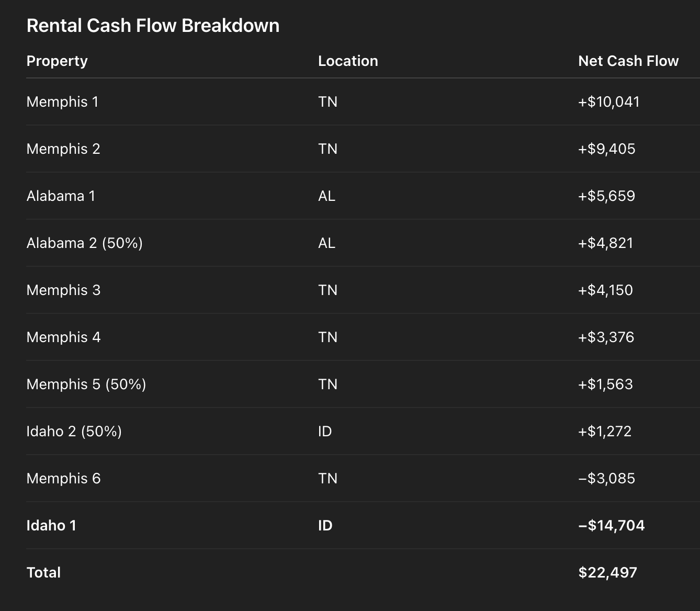The image size is (700, 611).
Task: Click the +$10,041 cash flow value
Action: (x=608, y=102)
